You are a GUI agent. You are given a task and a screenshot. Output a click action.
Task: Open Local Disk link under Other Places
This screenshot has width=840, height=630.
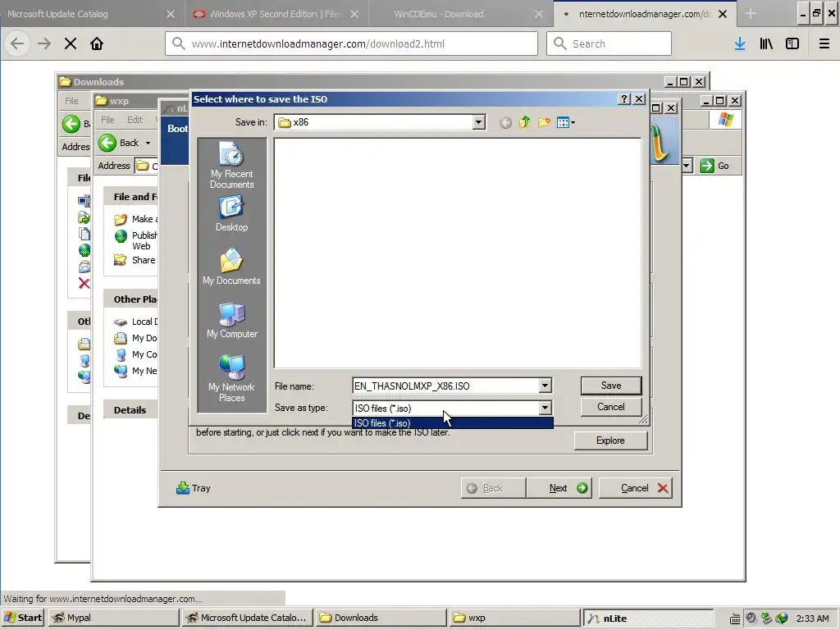click(x=135, y=322)
